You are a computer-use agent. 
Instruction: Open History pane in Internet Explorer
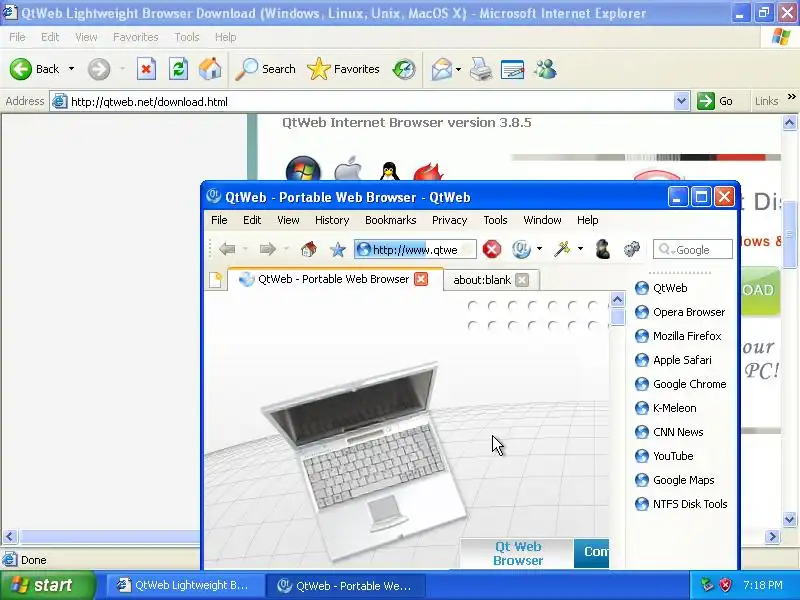pos(404,69)
